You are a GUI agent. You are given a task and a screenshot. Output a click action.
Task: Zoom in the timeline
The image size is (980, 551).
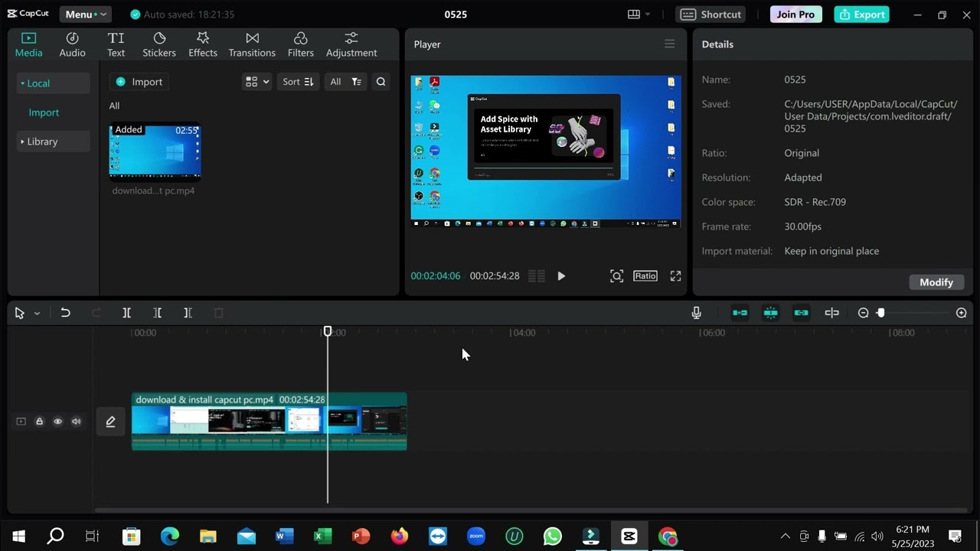[x=962, y=313]
